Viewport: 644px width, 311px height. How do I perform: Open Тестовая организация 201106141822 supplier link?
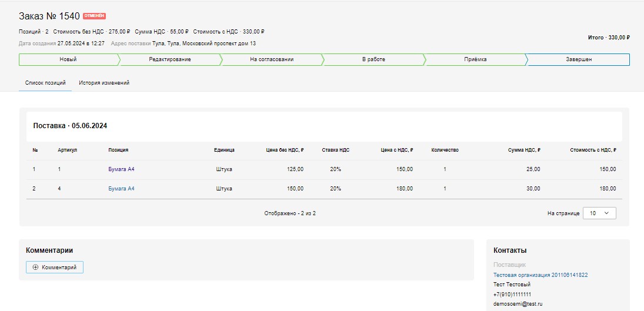point(540,275)
